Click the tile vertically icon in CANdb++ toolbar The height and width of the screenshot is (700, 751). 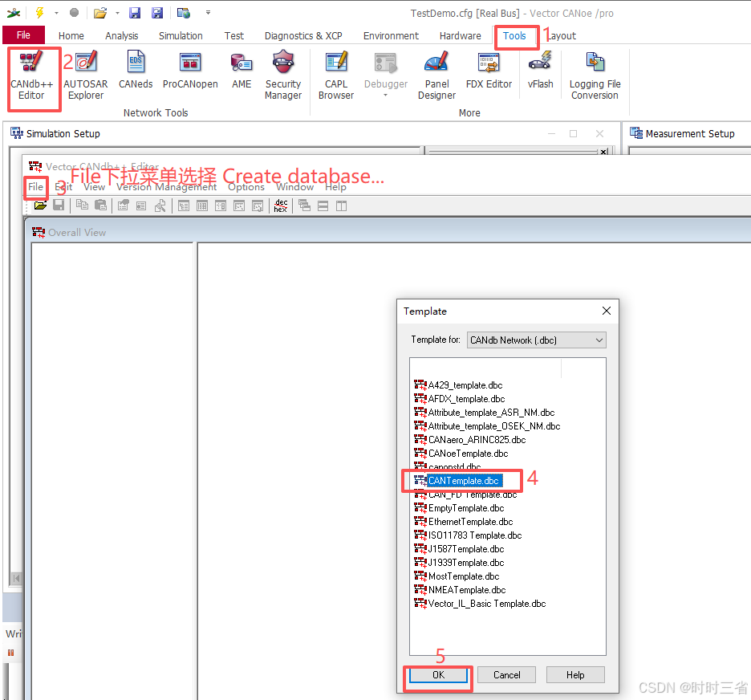(x=341, y=206)
